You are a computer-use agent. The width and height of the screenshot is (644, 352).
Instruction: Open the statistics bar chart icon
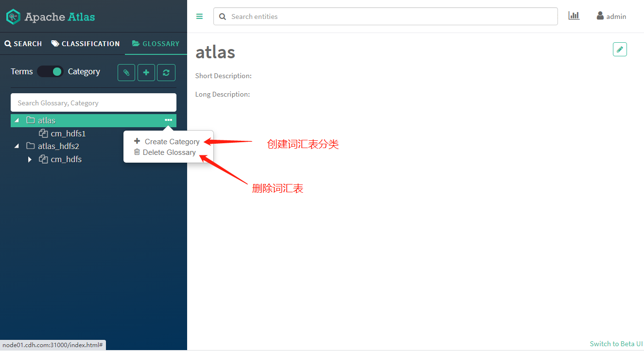[x=574, y=16]
